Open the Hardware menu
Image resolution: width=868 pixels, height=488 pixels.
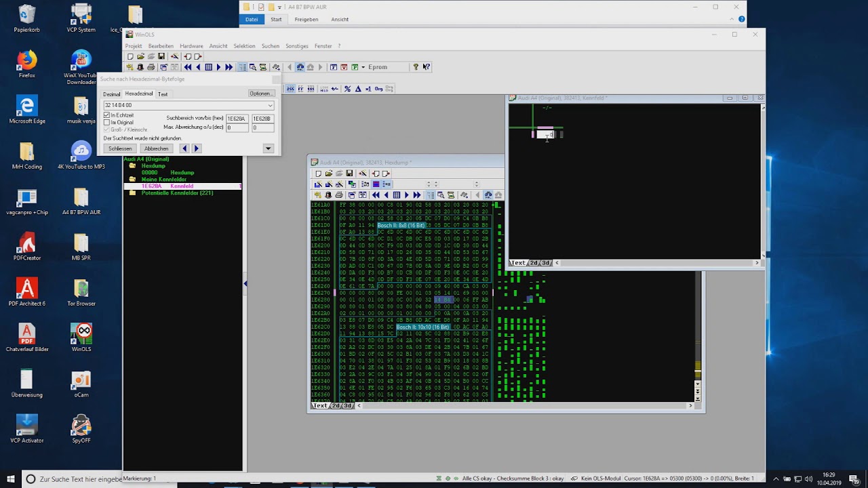tap(192, 46)
